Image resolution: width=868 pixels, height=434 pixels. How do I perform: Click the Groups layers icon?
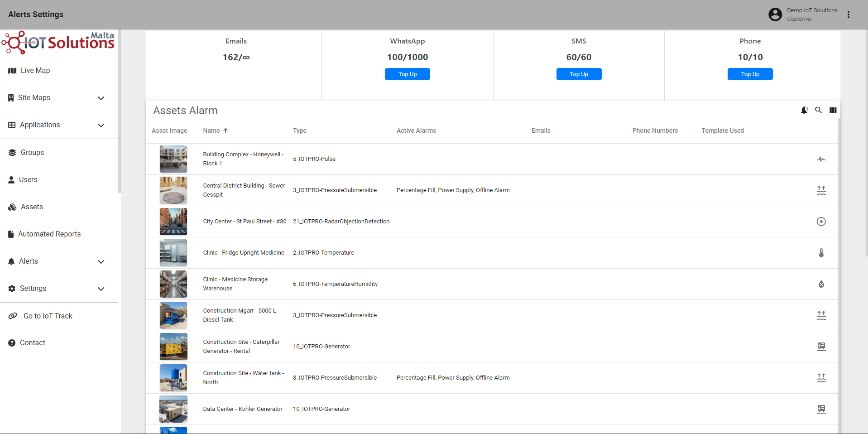tap(12, 153)
